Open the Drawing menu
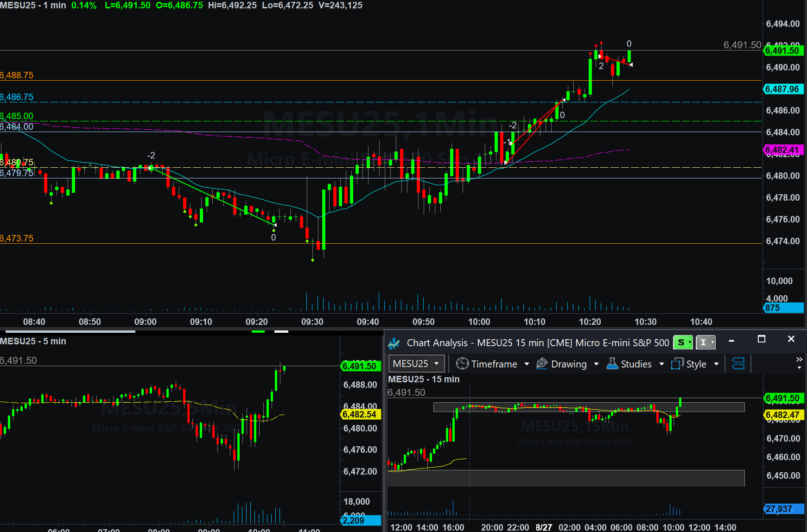 tap(569, 364)
